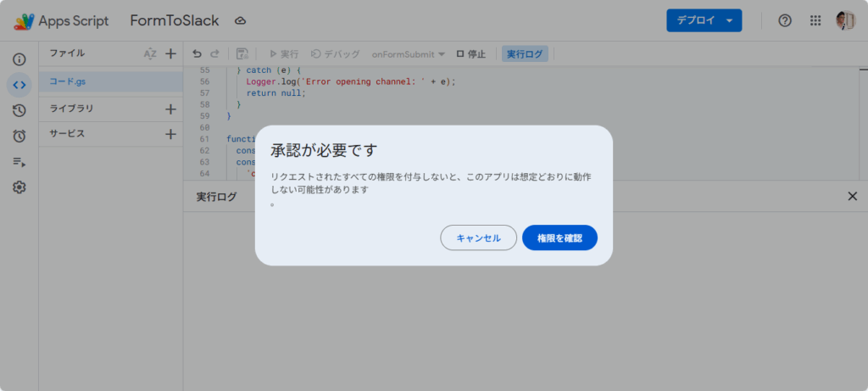
Task: Click the ライブラリ section label
Action: tap(71, 109)
